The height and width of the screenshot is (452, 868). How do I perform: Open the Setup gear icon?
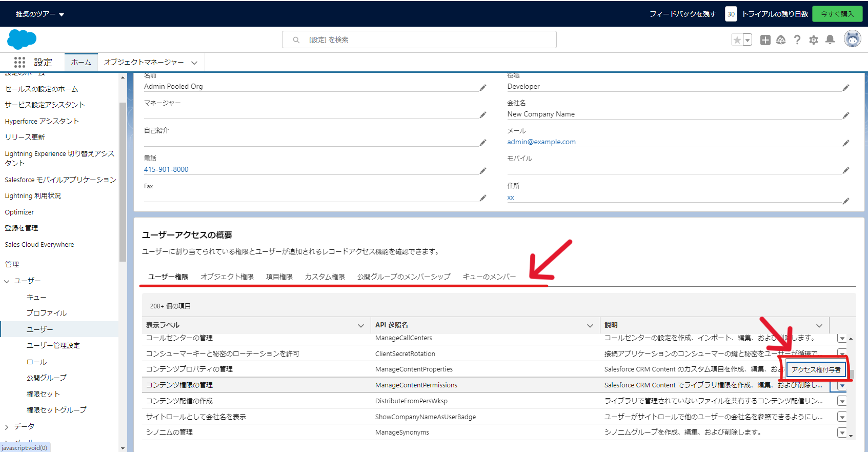click(x=814, y=40)
